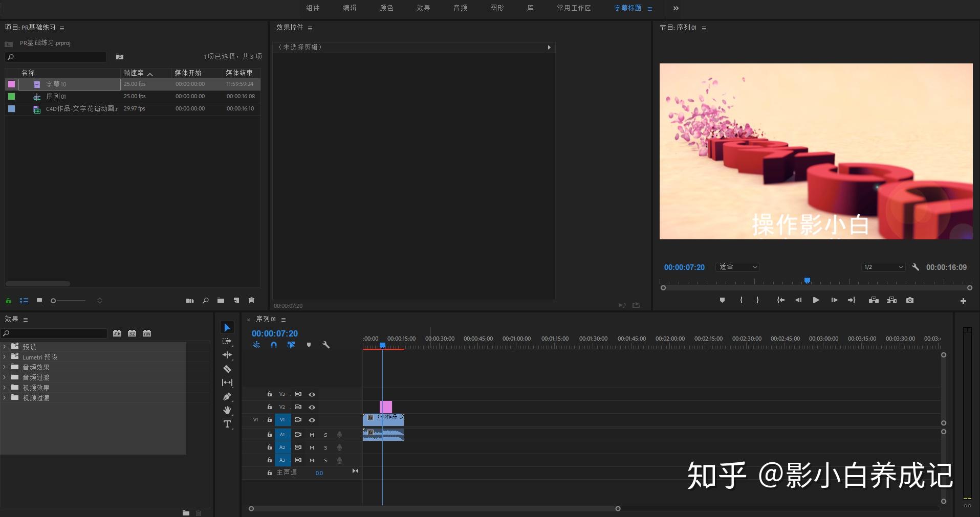The width and height of the screenshot is (980, 517).
Task: Click the Lift button in program monitor
Action: coord(874,300)
